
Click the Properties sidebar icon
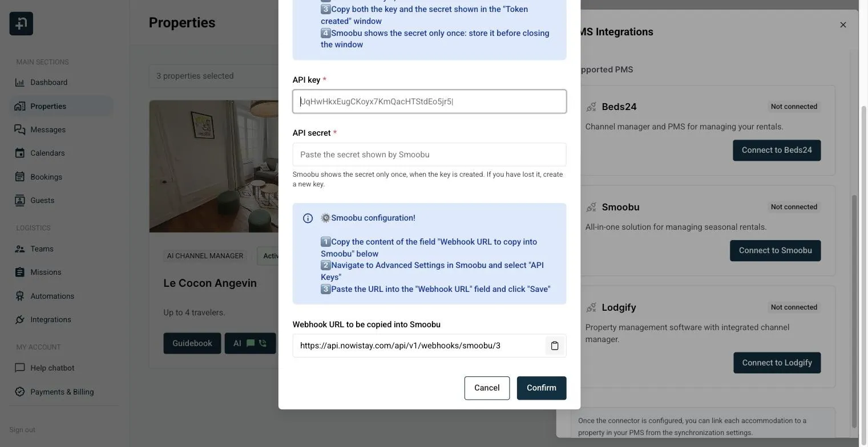[x=20, y=106]
